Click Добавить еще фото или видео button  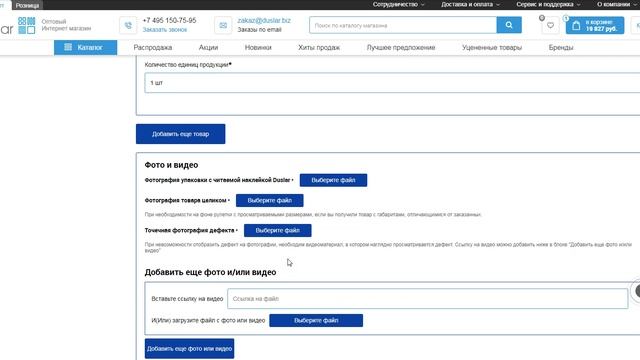(189, 349)
